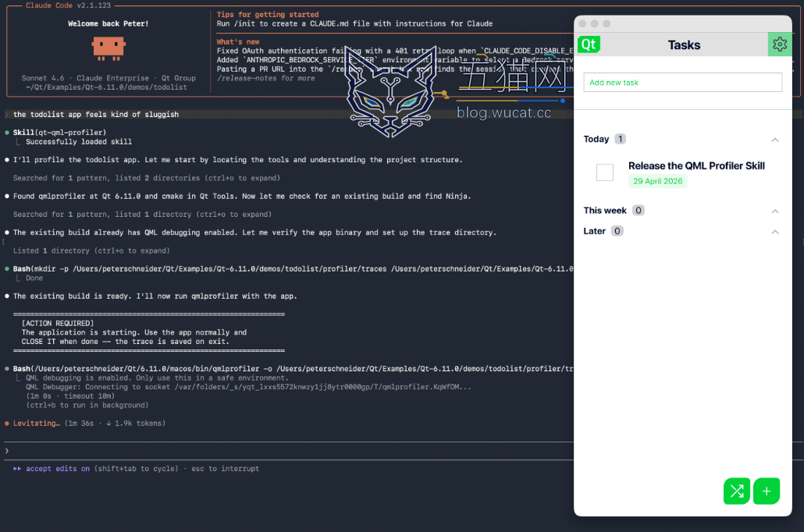
Task: Click the green shuffle tasks button
Action: (737, 491)
